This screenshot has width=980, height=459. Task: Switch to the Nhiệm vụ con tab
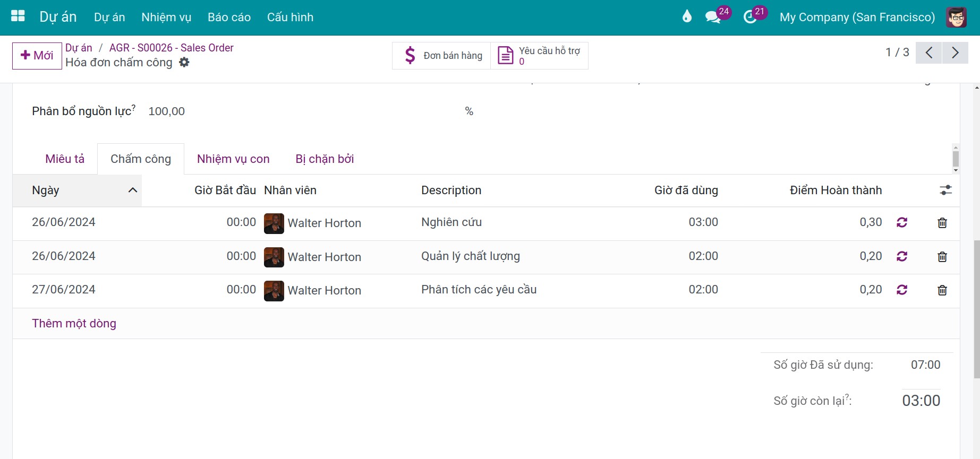point(233,159)
